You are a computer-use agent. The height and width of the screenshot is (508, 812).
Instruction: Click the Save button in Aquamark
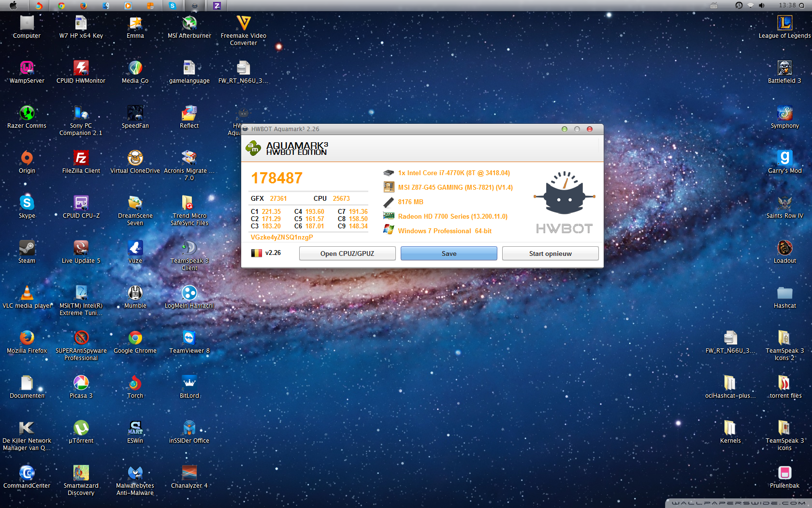coord(449,254)
